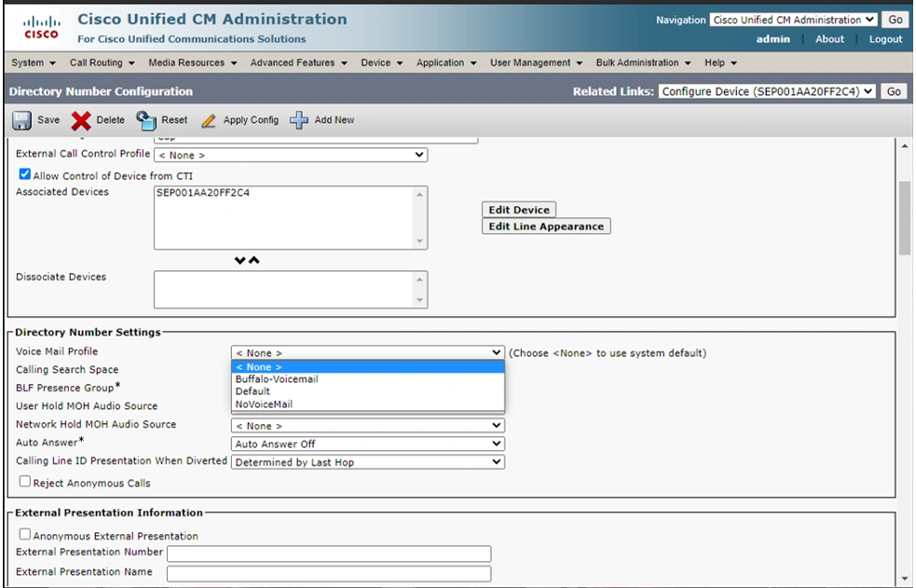The height and width of the screenshot is (588, 916).
Task: Click page scrollbar up arrow
Action: tap(905, 146)
